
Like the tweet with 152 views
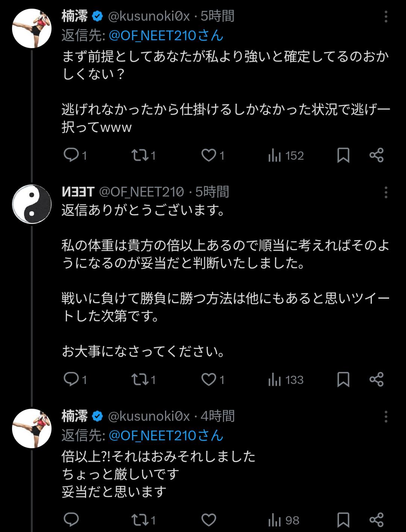209,155
